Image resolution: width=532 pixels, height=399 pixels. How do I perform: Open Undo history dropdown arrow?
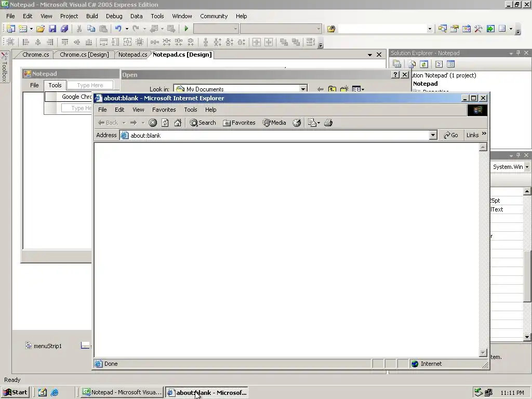(127, 29)
